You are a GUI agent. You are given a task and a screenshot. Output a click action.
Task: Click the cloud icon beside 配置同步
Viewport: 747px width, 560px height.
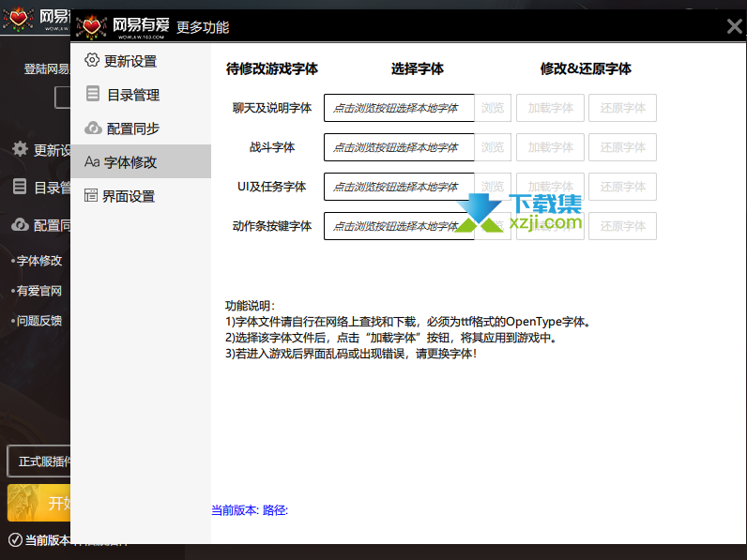click(92, 129)
